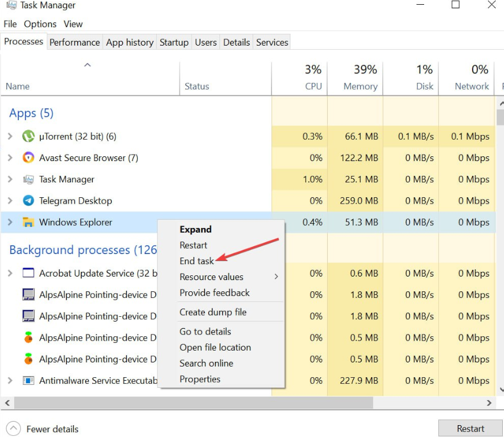This screenshot has width=504, height=437.
Task: Open the View menu
Action: pyautogui.click(x=73, y=24)
